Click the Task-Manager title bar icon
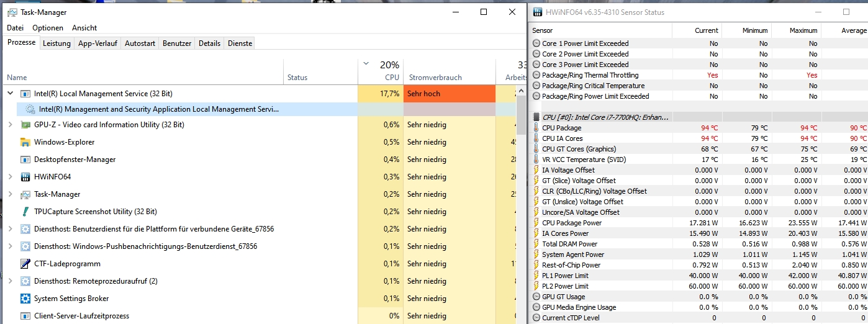This screenshot has height=324, width=868. pos(12,12)
